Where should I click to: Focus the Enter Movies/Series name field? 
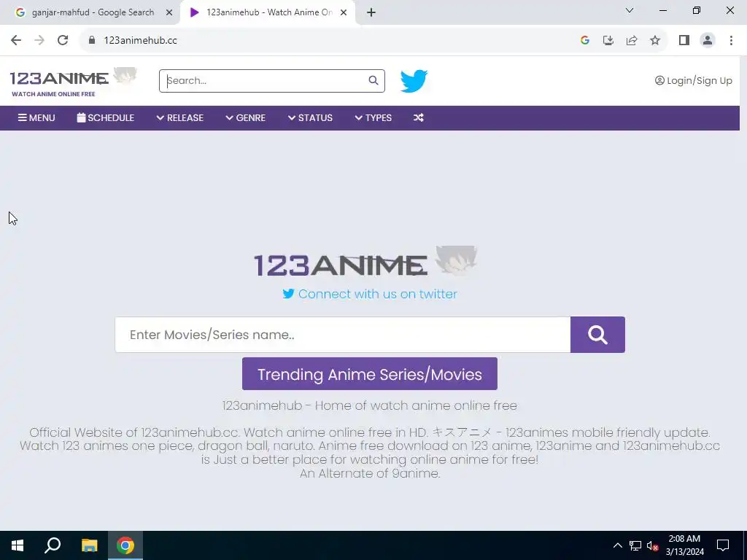[343, 335]
